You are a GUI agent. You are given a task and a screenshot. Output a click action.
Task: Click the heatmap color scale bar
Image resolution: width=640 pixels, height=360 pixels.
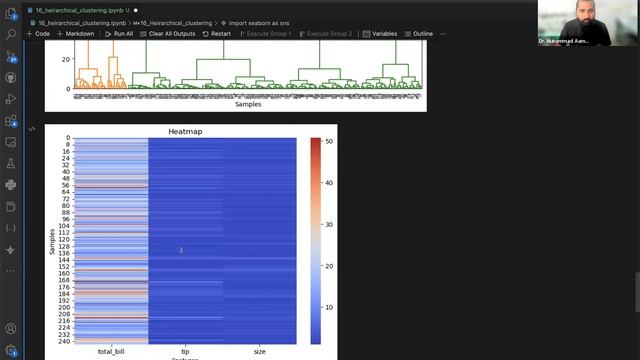(316, 241)
